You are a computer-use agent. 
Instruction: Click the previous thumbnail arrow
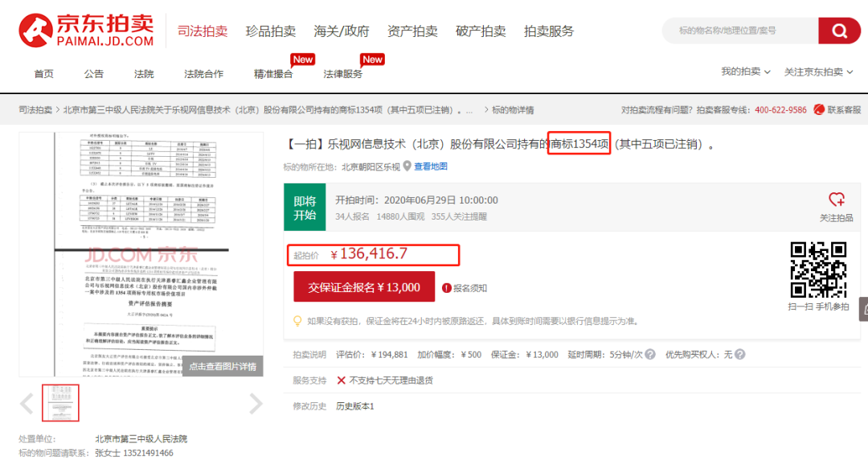point(27,404)
